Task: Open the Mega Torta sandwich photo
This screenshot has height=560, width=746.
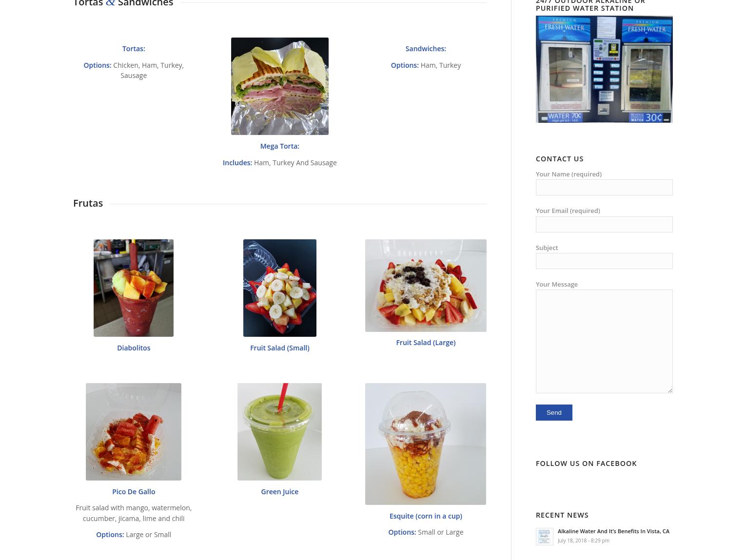Action: point(279,86)
